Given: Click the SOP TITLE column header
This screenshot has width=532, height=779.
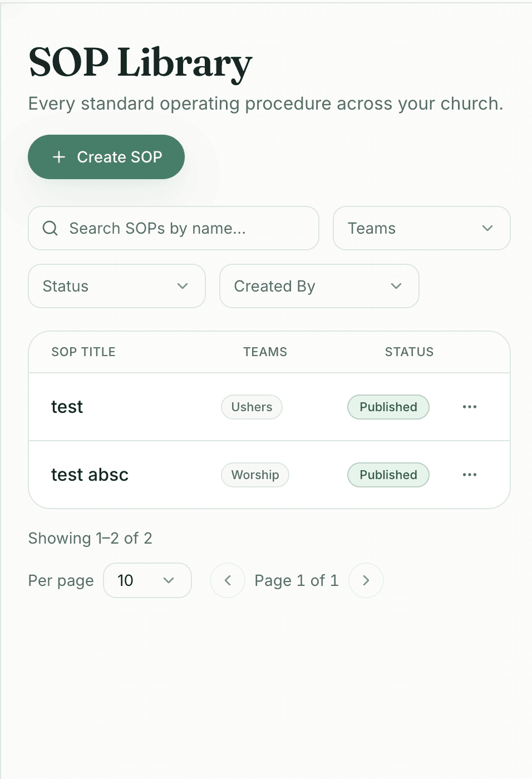Looking at the screenshot, I should [83, 352].
